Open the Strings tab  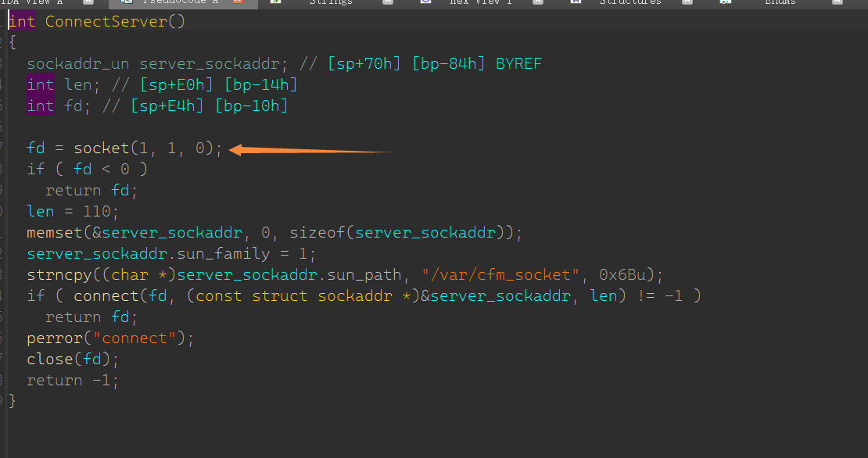coord(332,2)
